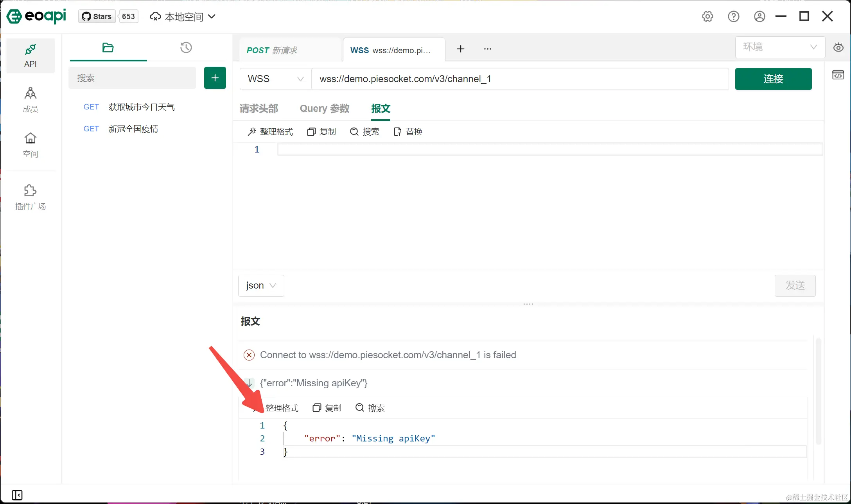
Task: Click the settings gear icon
Action: coord(707,16)
